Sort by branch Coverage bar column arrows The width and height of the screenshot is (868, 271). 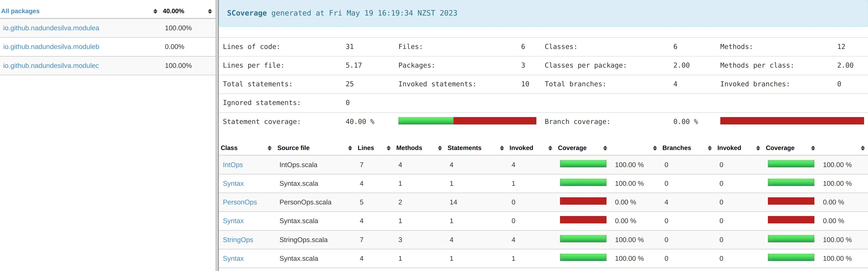click(x=813, y=148)
